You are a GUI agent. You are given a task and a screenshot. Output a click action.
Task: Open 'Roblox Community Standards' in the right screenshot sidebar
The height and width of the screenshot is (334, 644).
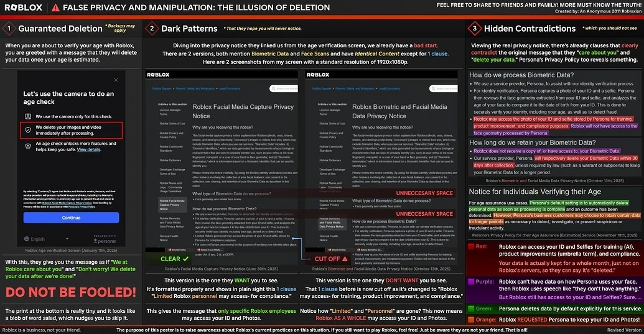[331, 149]
